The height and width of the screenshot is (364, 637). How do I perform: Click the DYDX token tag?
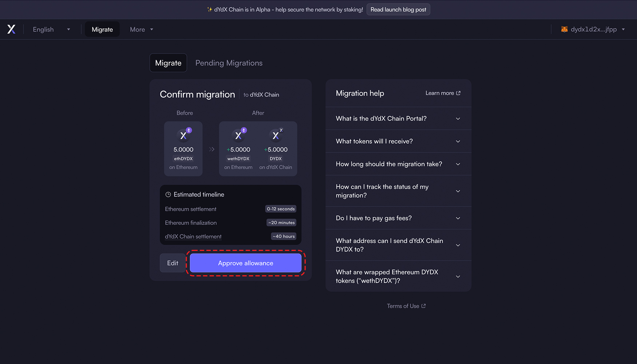(x=276, y=159)
